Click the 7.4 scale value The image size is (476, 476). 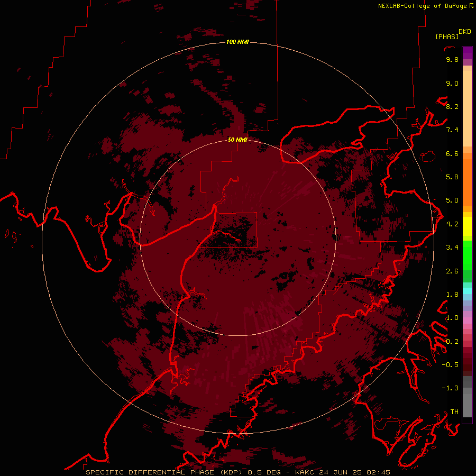(452, 130)
